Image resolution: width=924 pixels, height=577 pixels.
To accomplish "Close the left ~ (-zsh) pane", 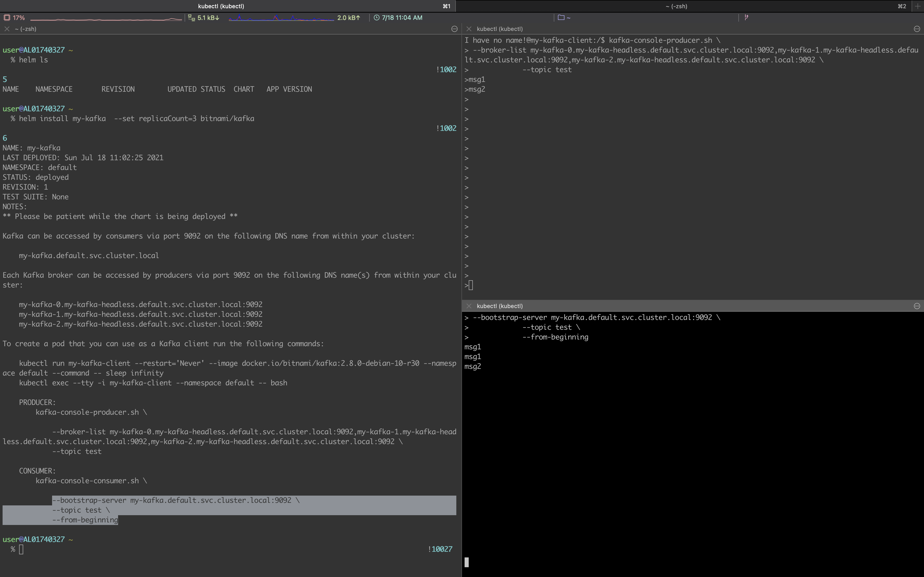I will (x=7, y=29).
